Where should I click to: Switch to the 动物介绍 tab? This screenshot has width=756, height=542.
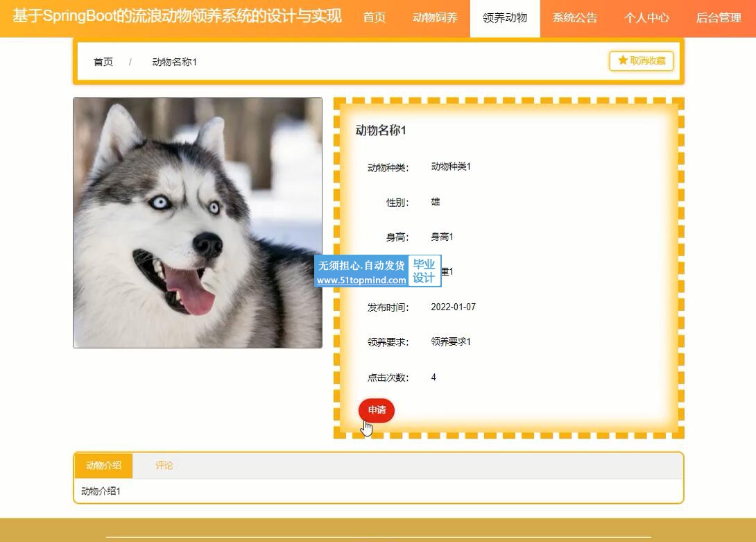click(x=103, y=465)
